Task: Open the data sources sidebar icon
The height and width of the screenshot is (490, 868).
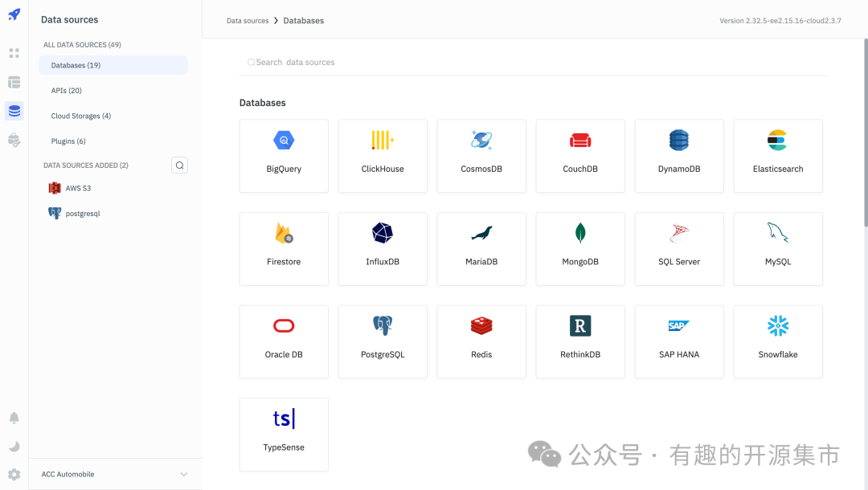Action: 14,111
